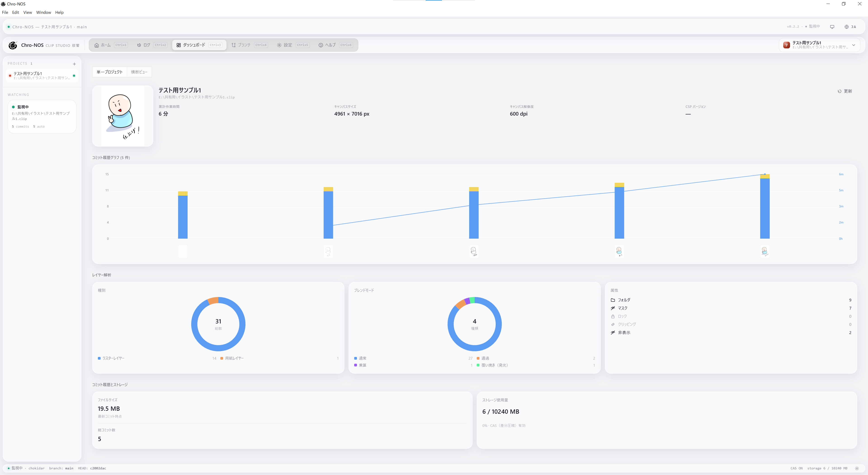
Task: Click the refresh 更新 icon button
Action: 839,91
